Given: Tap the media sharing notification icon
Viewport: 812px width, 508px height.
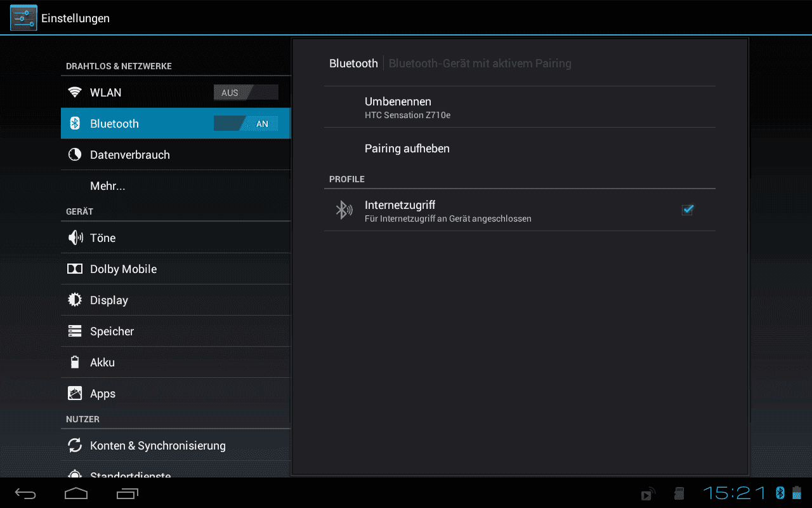Looking at the screenshot, I should (x=648, y=495).
